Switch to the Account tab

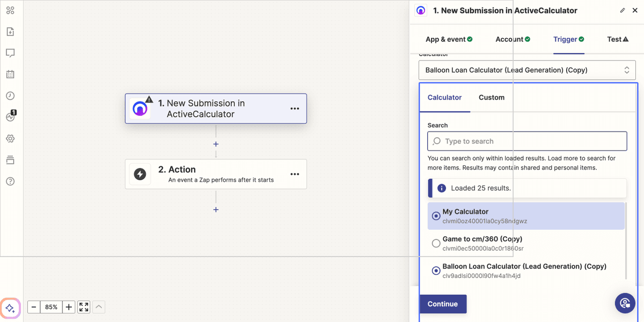(513, 39)
